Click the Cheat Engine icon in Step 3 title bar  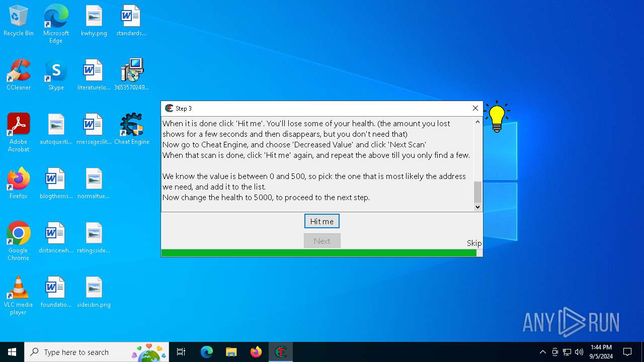(x=169, y=109)
